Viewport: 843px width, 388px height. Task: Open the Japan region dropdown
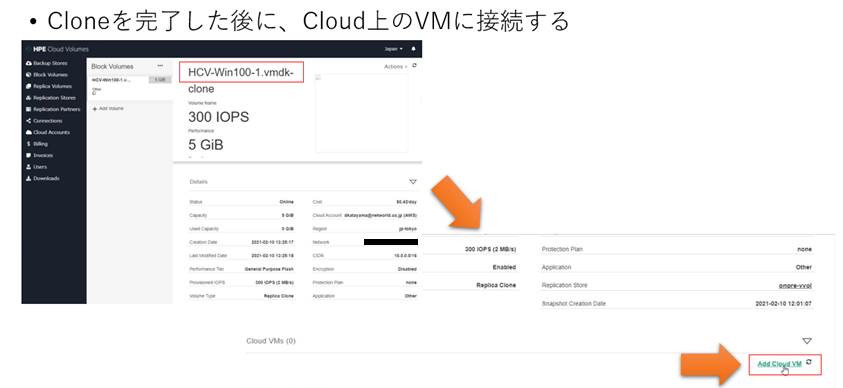coord(394,49)
